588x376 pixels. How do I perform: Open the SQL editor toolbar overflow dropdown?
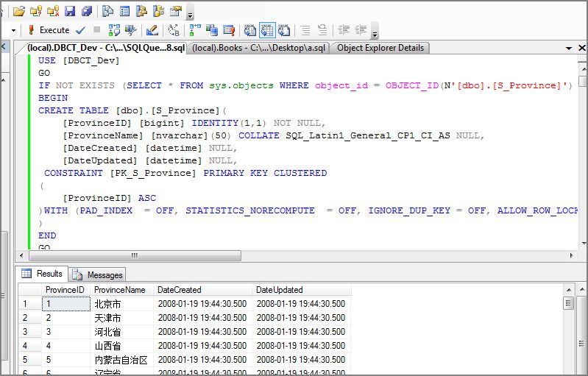[x=375, y=34]
